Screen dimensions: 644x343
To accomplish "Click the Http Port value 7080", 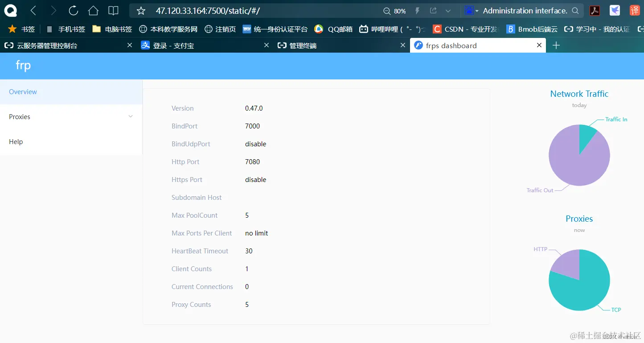I will pyautogui.click(x=252, y=162).
